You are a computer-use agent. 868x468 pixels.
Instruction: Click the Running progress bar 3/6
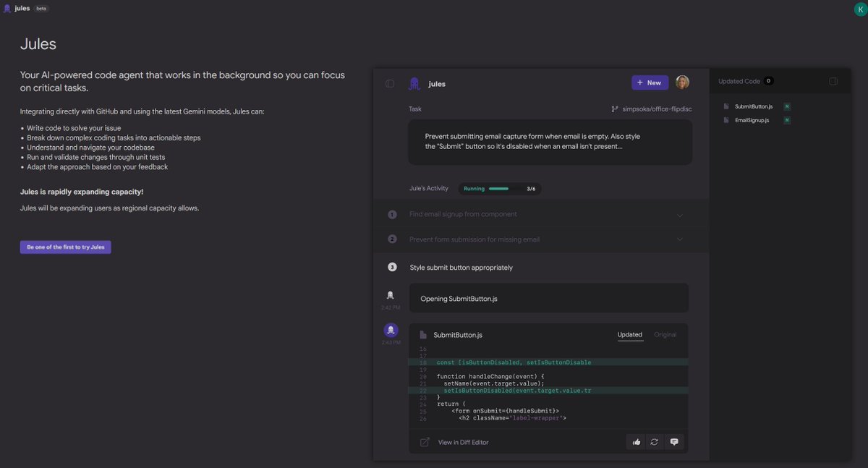tap(500, 189)
